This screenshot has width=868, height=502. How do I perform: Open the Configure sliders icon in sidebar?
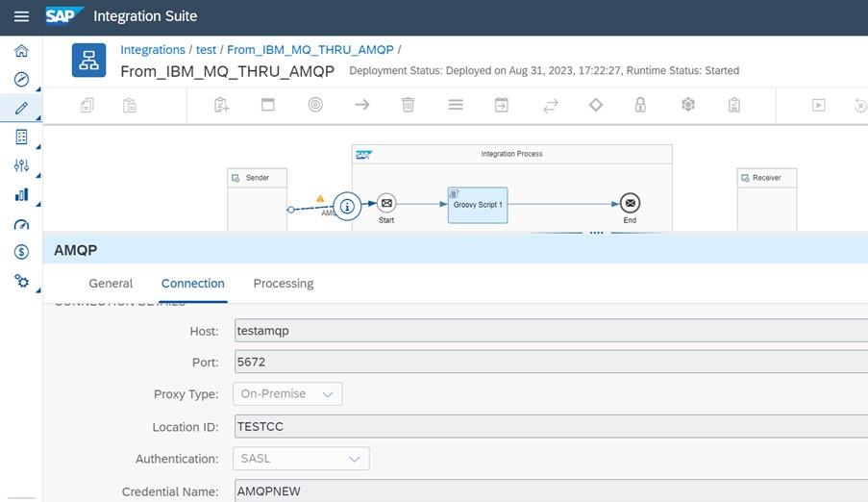pos(21,165)
